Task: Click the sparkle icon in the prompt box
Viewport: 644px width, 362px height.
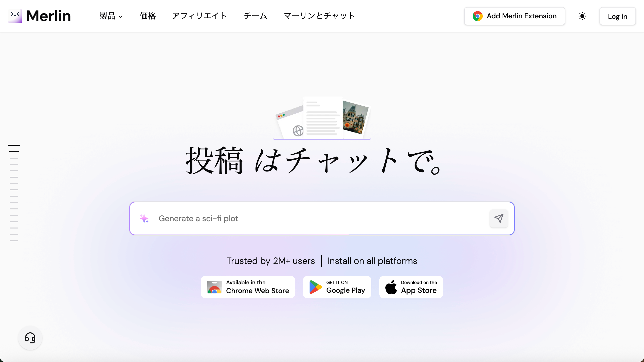Action: pyautogui.click(x=144, y=218)
